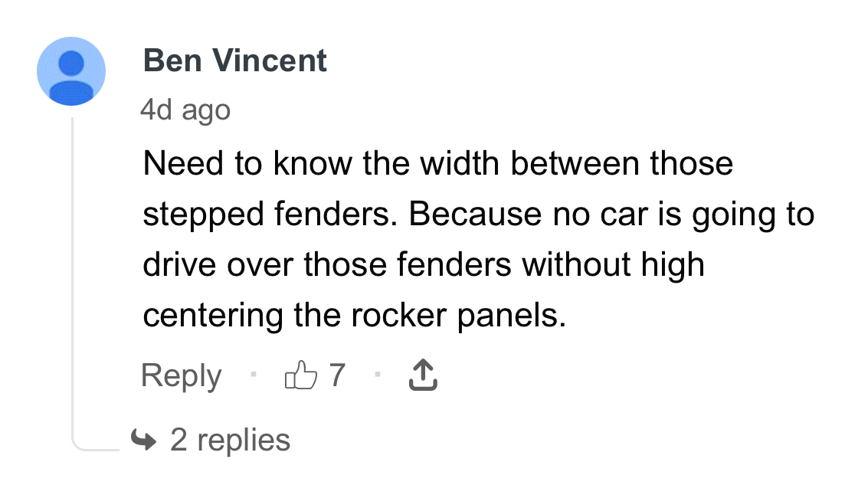Click the like count number 7
Viewport: 868px width, 485px height.
click(337, 376)
